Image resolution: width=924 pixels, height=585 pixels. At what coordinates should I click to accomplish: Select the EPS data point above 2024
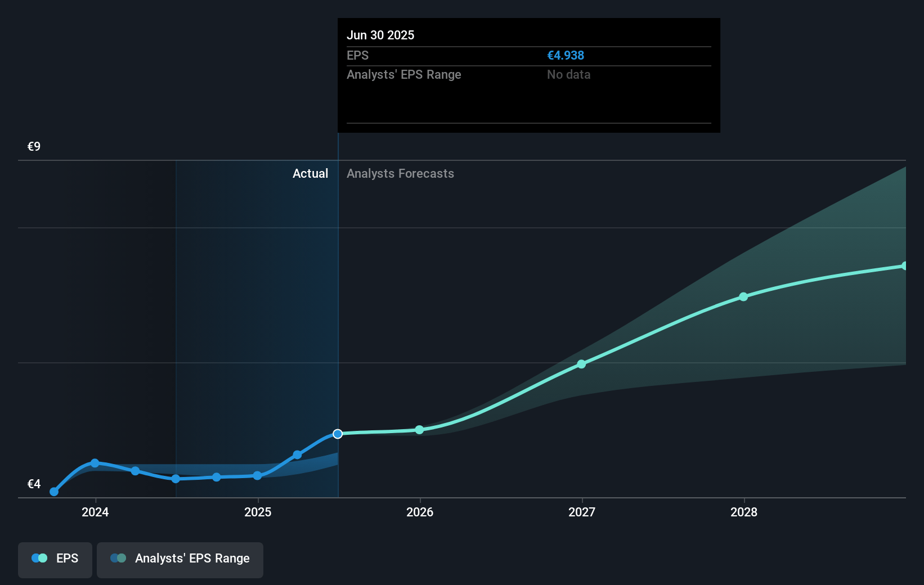pos(95,463)
